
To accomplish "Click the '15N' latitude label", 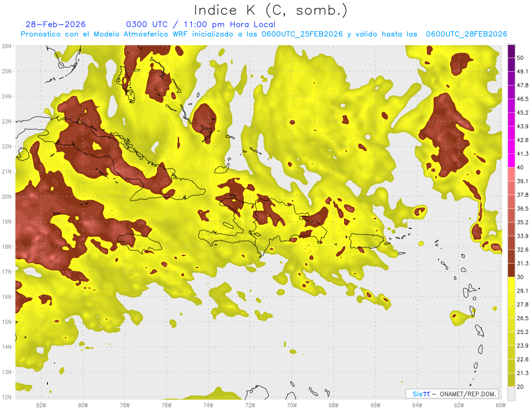I will (x=7, y=321).
